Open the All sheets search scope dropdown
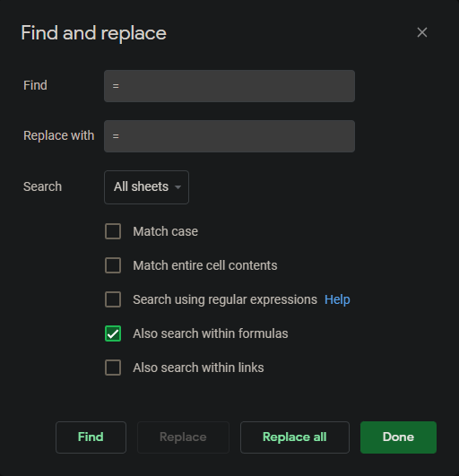Screen dimensions: 459x476 point(146,187)
